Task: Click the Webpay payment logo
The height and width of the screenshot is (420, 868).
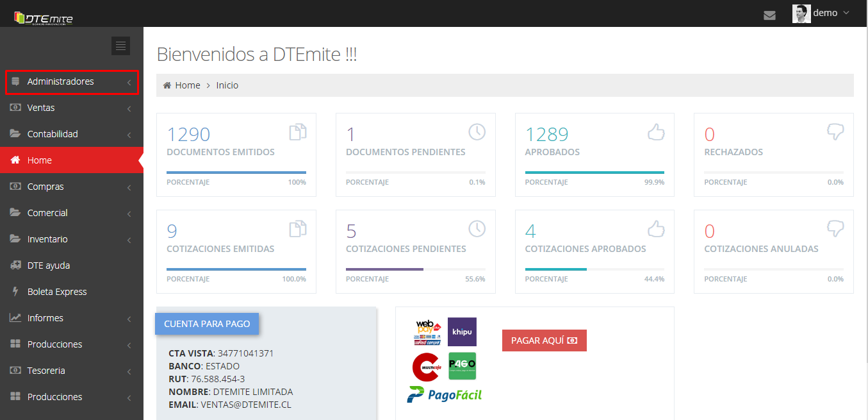Action: [x=428, y=332]
